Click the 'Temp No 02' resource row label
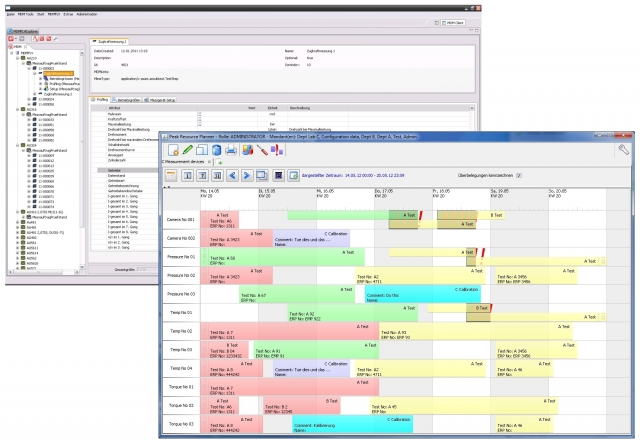Screen dimensions: 640x447 tap(181, 331)
